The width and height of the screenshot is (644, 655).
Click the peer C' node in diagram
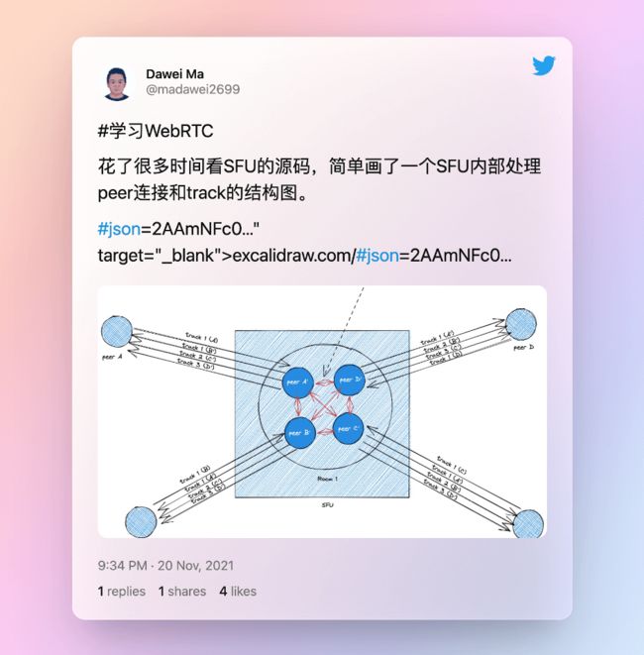(349, 429)
